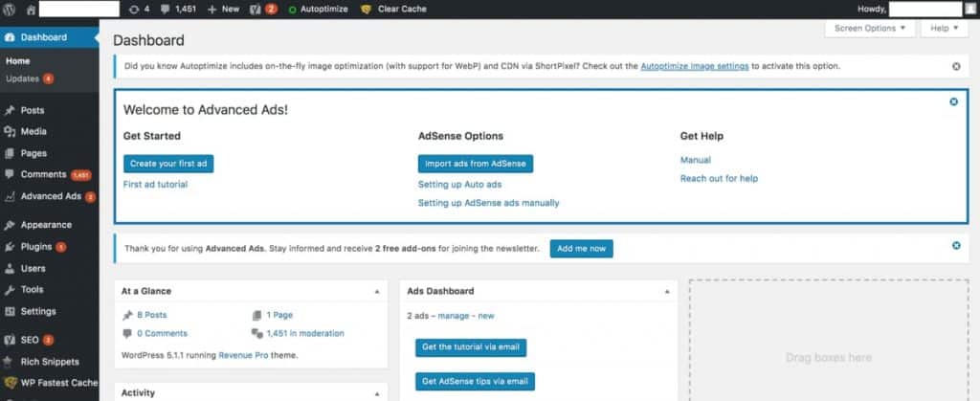
Task: Click Create your first ad button
Action: 168,164
